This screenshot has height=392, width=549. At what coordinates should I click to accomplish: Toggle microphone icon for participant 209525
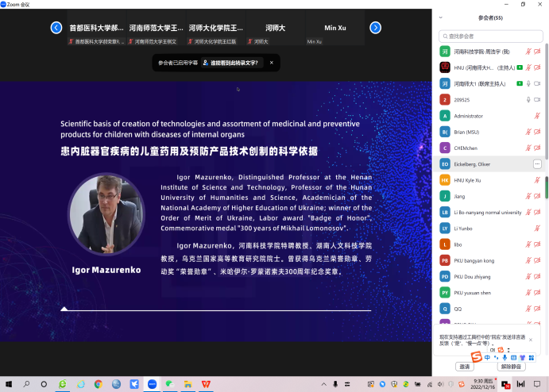528,99
